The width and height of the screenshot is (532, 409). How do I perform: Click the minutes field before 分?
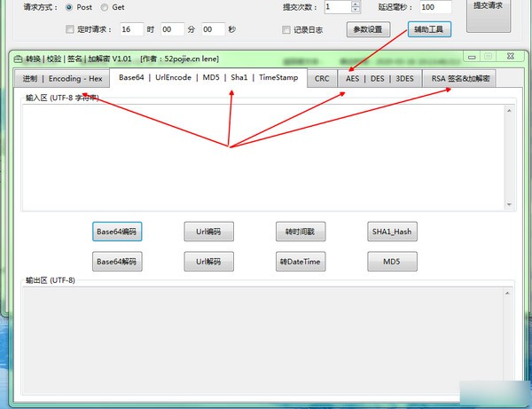(x=172, y=29)
